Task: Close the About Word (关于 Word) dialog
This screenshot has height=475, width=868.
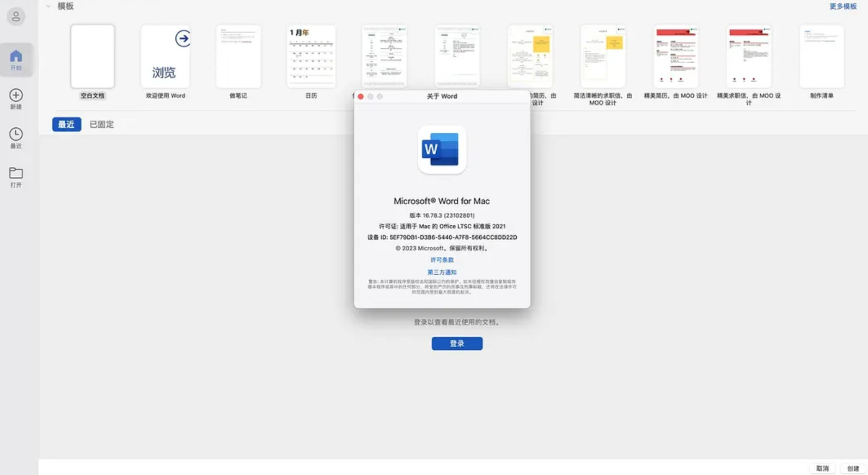Action: (360, 96)
